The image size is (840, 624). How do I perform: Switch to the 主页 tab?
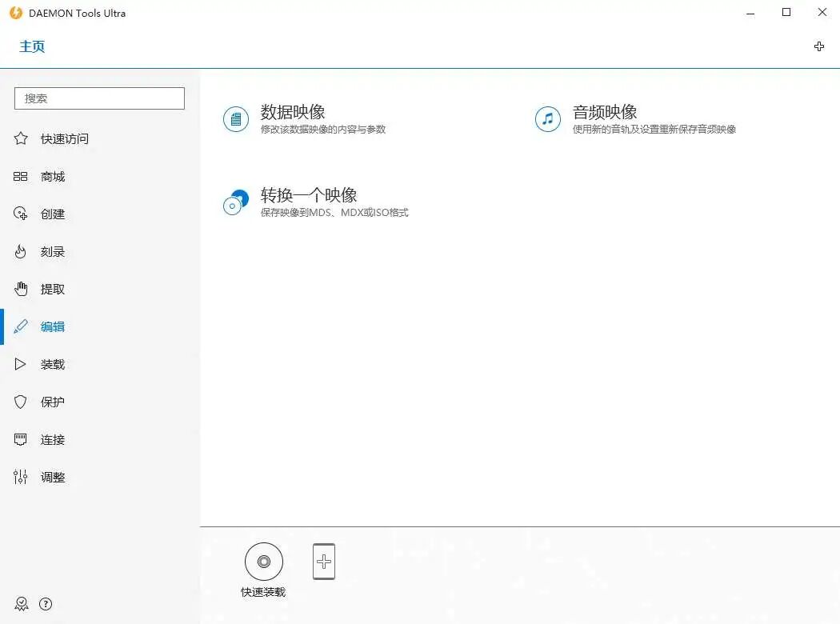tap(32, 46)
